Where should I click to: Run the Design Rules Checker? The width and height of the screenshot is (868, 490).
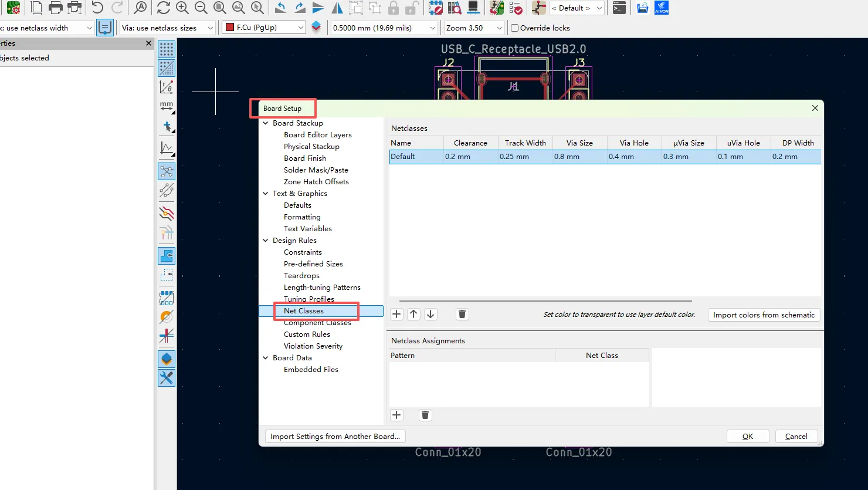(516, 8)
